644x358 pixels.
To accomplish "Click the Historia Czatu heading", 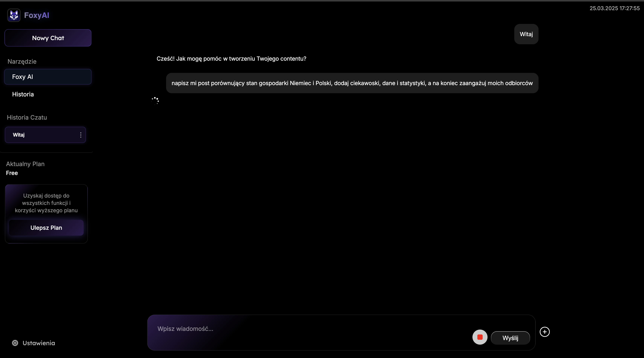I will (27, 118).
